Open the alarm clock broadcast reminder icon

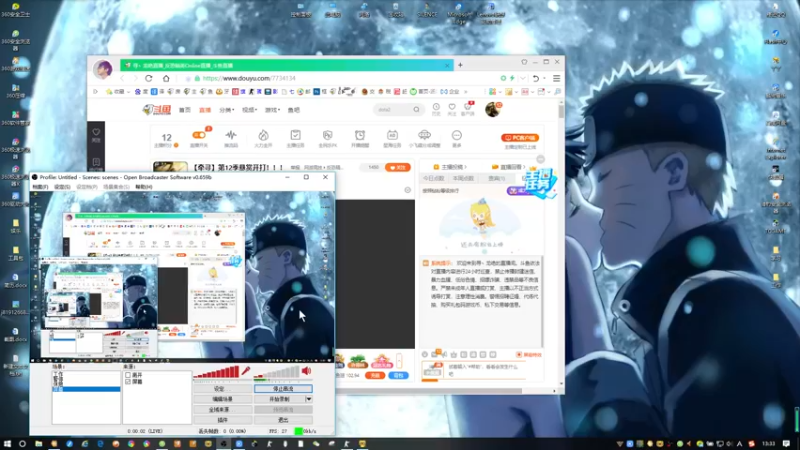[x=360, y=135]
